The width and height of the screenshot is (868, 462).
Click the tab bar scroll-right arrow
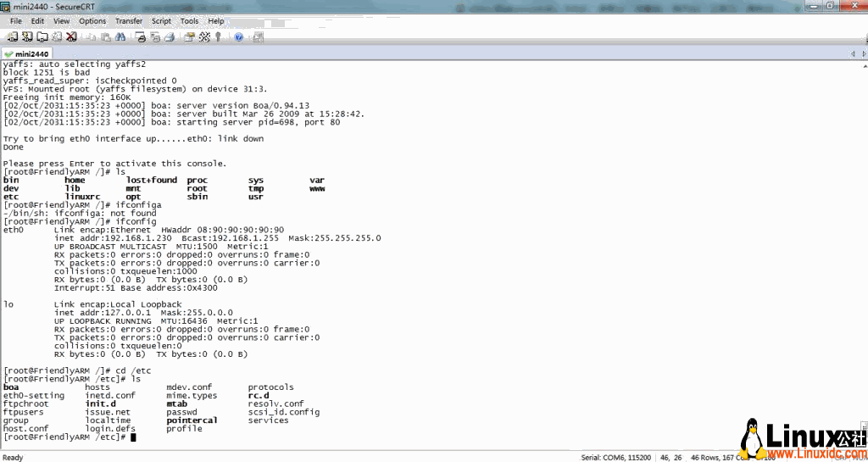(x=862, y=53)
